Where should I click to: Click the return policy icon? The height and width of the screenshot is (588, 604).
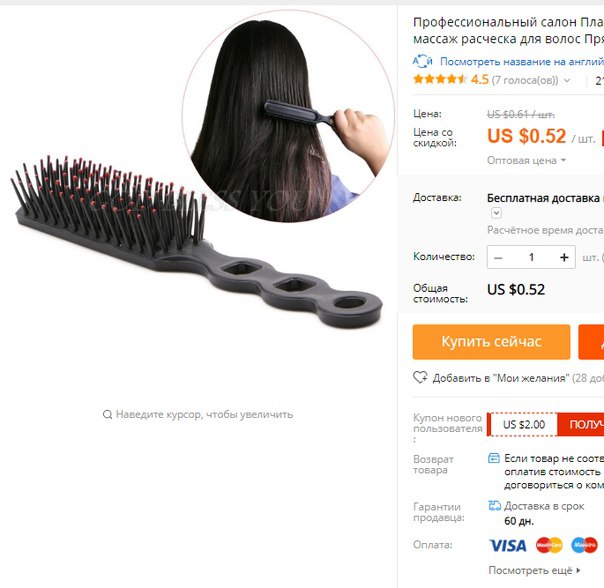point(494,458)
